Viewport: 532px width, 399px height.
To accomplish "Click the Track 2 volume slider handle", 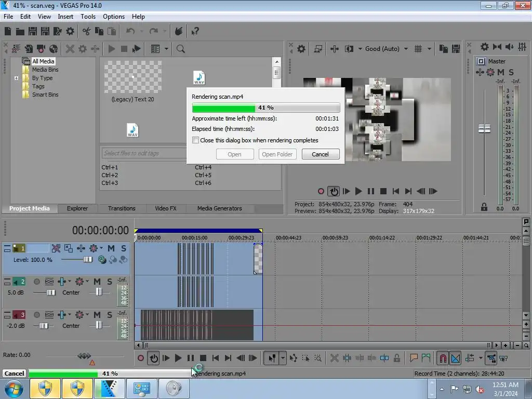I will point(51,292).
